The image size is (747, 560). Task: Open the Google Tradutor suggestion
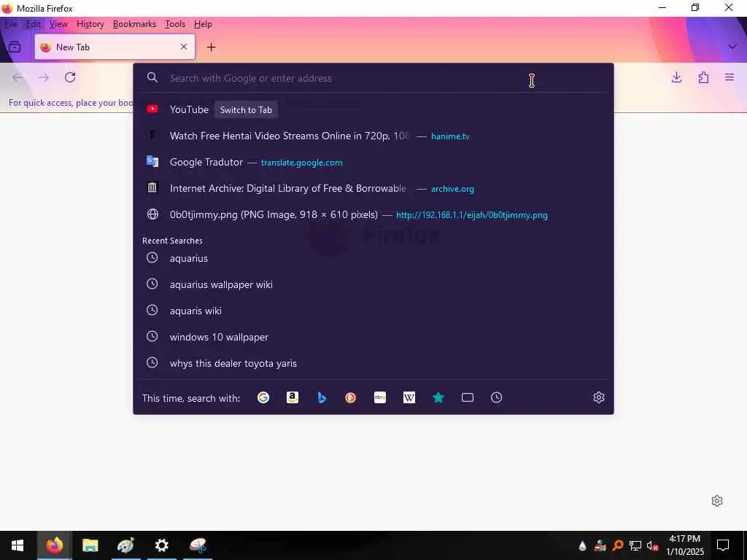[x=373, y=163]
